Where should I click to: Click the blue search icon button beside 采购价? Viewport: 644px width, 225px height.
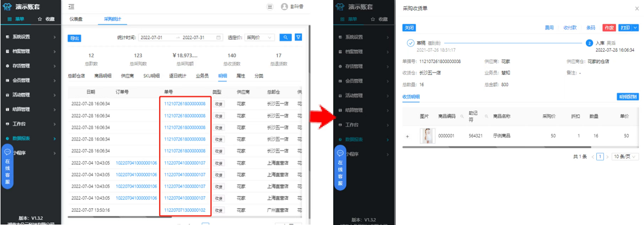tap(285, 37)
